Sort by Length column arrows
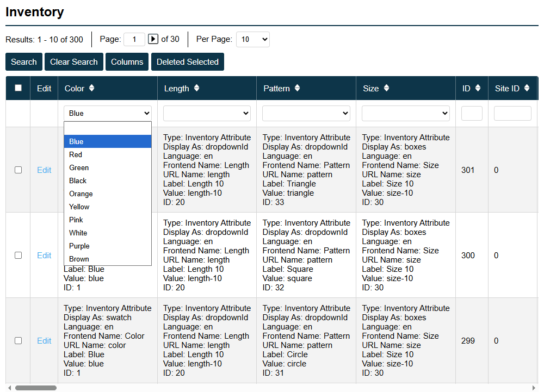Viewport: 544px width, 392px height. pos(197,88)
